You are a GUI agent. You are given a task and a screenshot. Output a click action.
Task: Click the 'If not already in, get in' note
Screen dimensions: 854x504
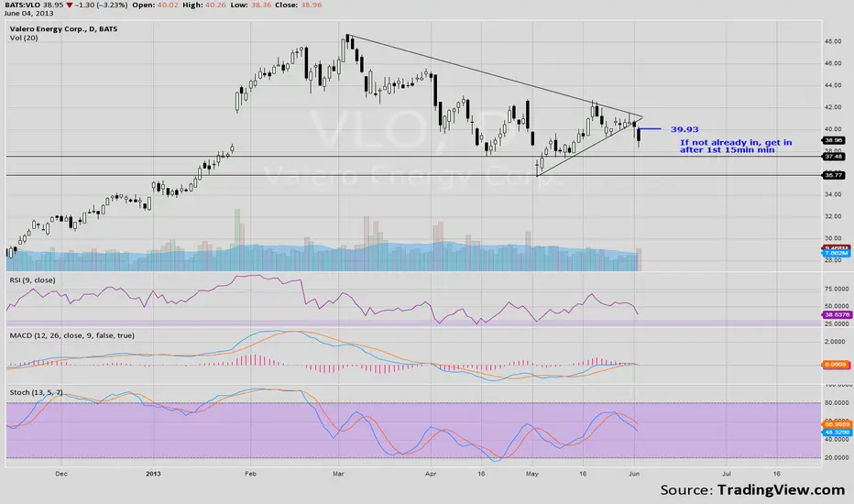point(736,143)
